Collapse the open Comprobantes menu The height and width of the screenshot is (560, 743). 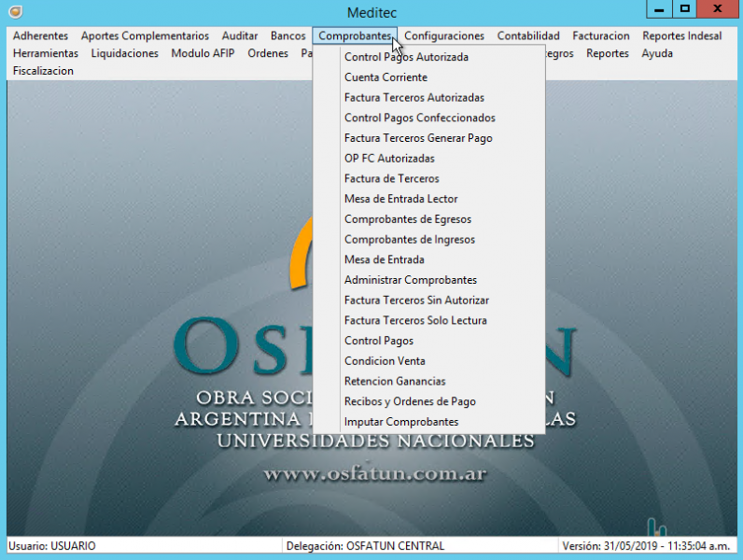click(355, 36)
